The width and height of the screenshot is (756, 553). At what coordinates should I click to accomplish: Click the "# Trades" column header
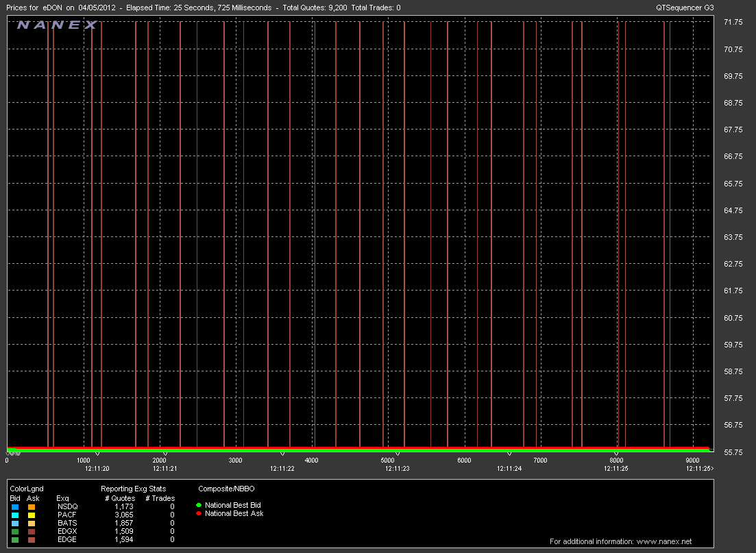160,498
